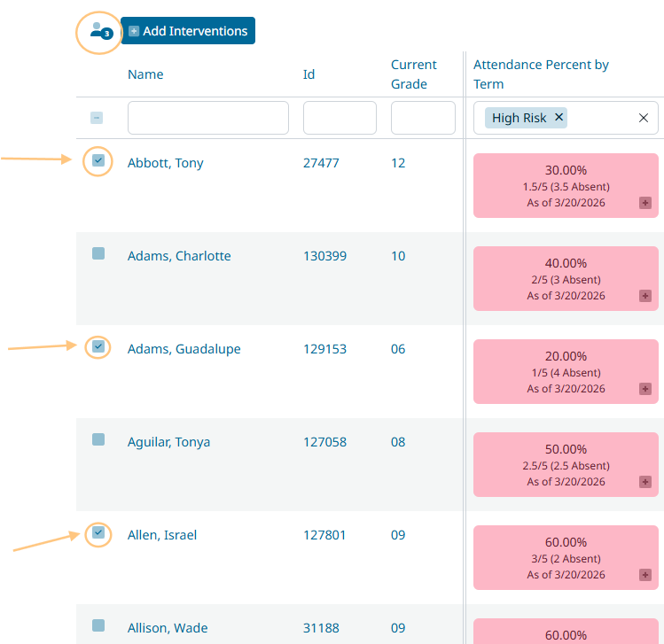The image size is (664, 644).
Task: Select the checkbox for Aguilar, Tonya
Action: (x=98, y=439)
